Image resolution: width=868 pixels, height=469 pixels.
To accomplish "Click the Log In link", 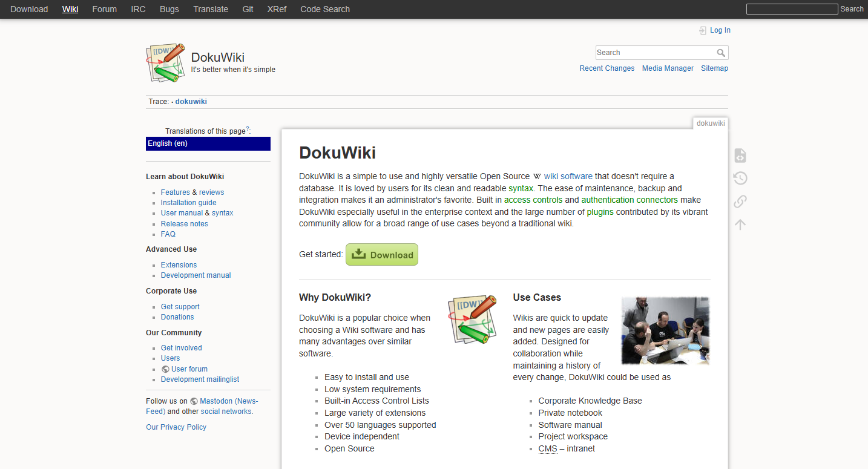I will [720, 30].
